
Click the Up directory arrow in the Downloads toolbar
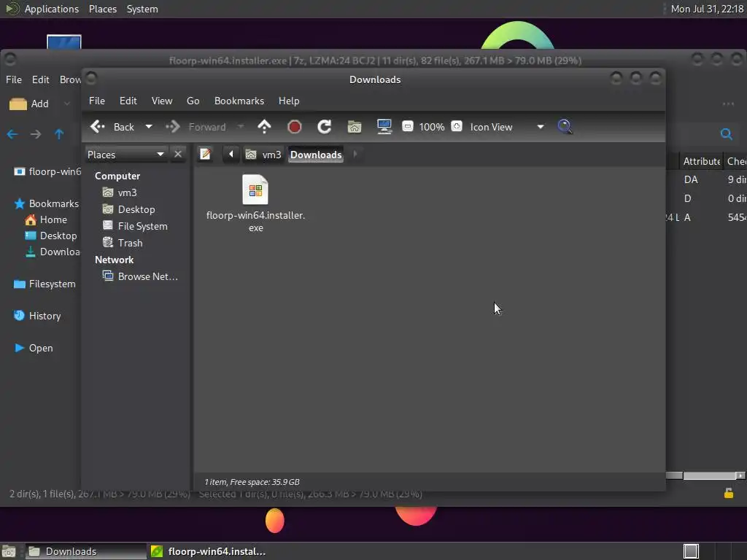click(264, 127)
